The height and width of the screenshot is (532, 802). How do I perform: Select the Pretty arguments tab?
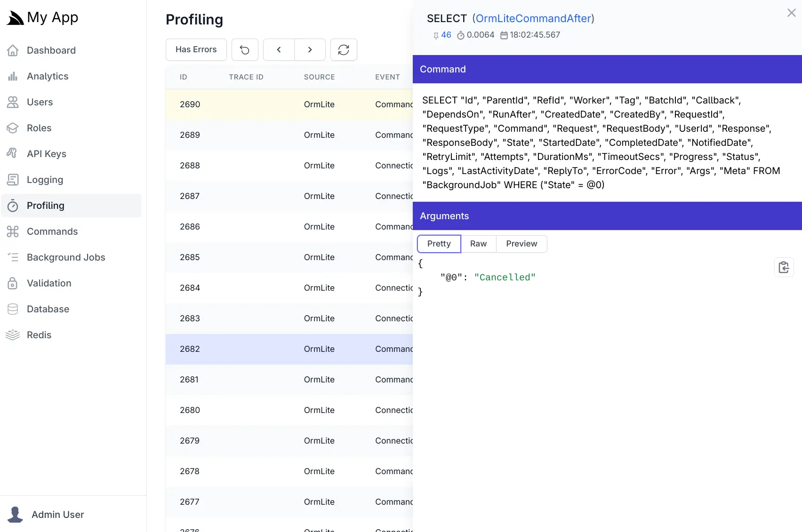click(439, 244)
